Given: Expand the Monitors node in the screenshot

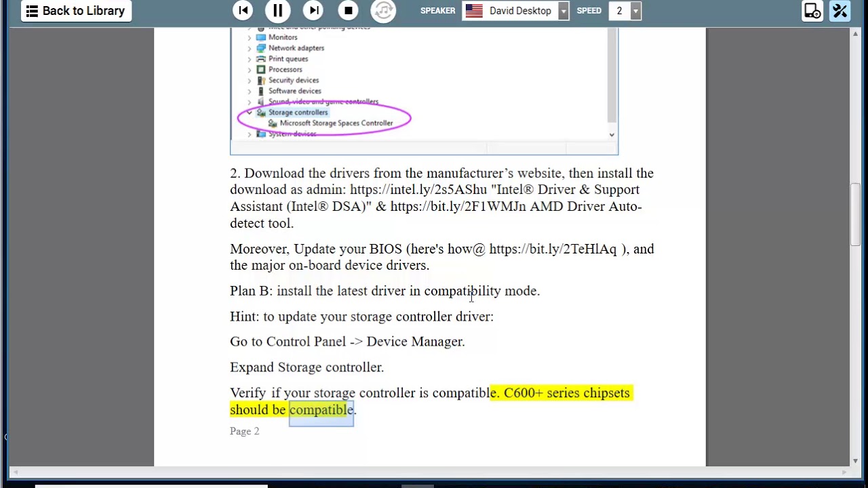Looking at the screenshot, I should (249, 37).
